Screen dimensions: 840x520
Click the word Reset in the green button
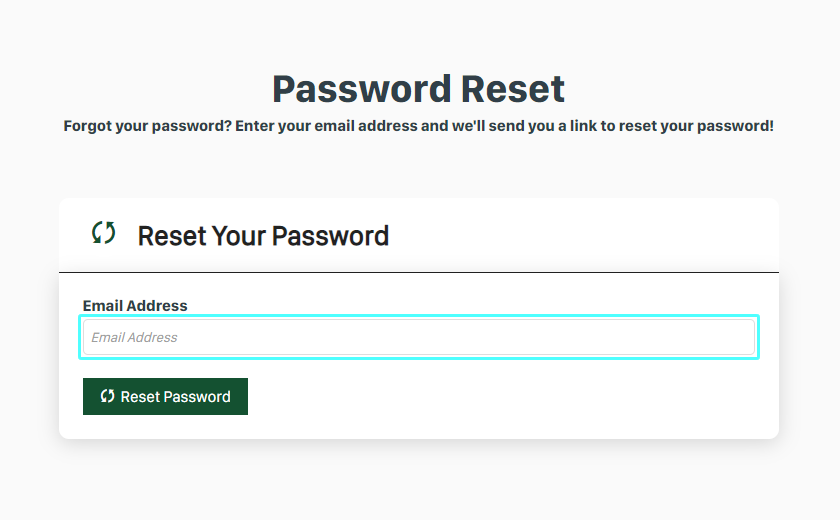(140, 396)
